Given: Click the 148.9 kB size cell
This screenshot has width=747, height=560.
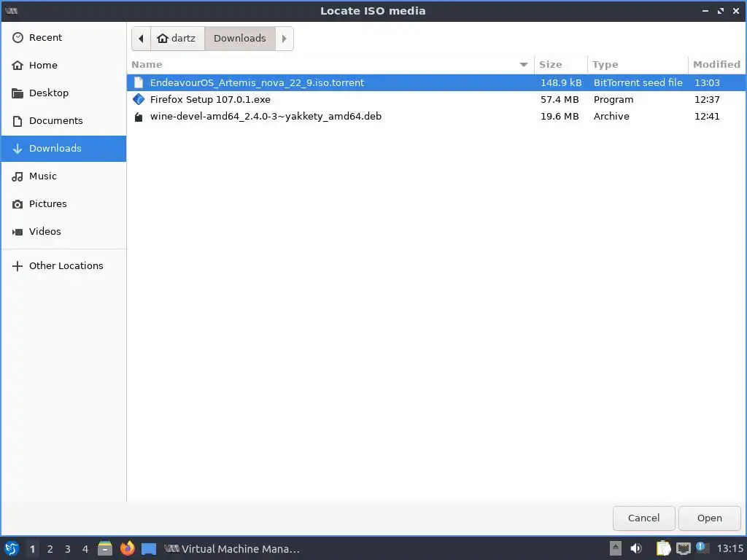Looking at the screenshot, I should point(561,83).
